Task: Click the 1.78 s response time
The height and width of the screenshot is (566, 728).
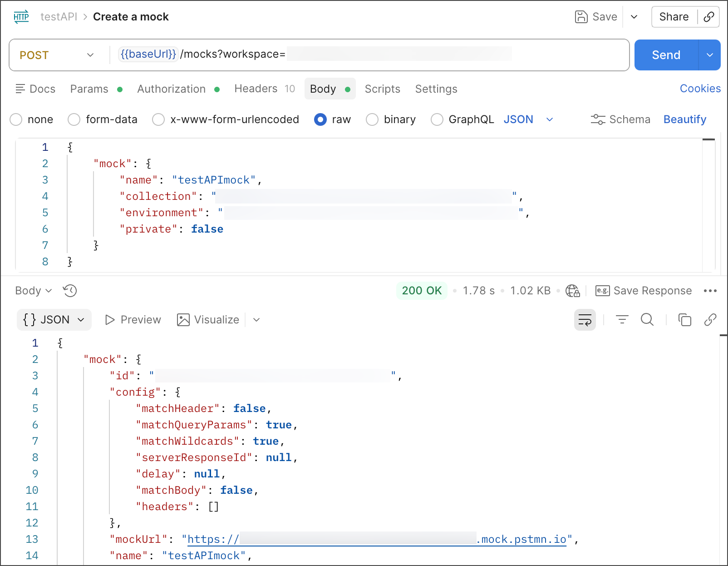Action: 479,291
